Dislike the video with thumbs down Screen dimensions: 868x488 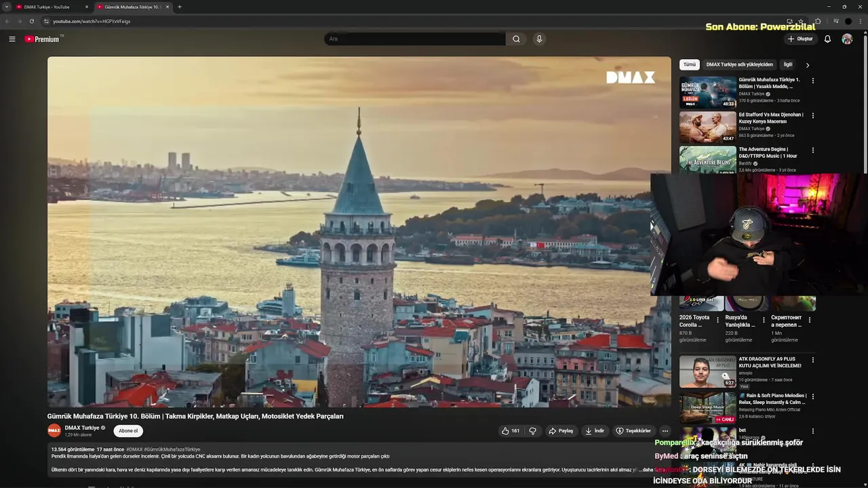[533, 431]
